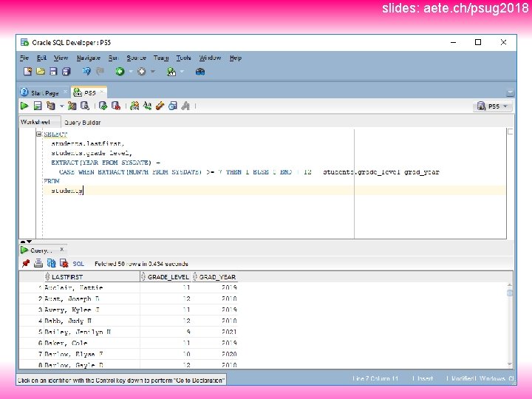Open a file with the folder icon
The width and height of the screenshot is (532, 399).
pos(41,71)
